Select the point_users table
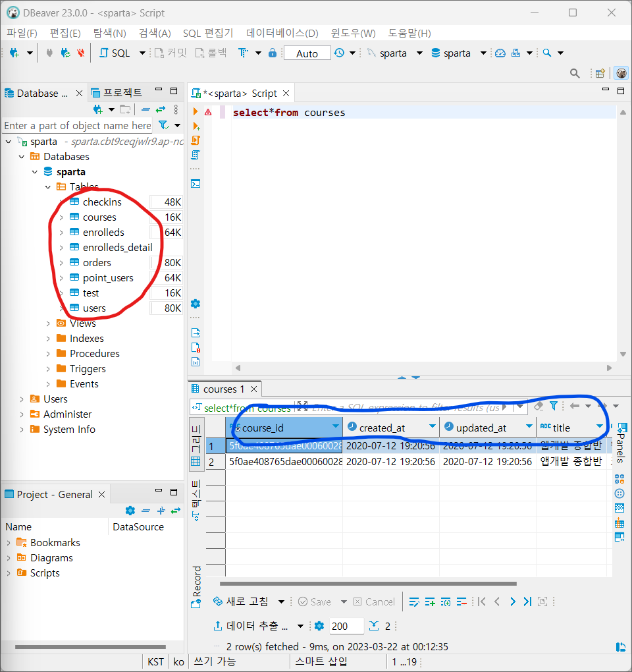Screen dimensions: 632x672 pos(108,278)
